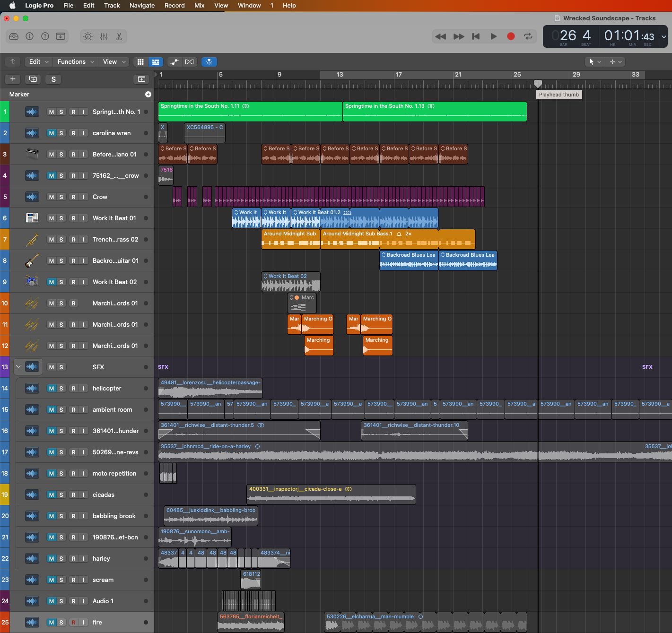This screenshot has width=672, height=633.
Task: Open the File menu
Action: [69, 5]
